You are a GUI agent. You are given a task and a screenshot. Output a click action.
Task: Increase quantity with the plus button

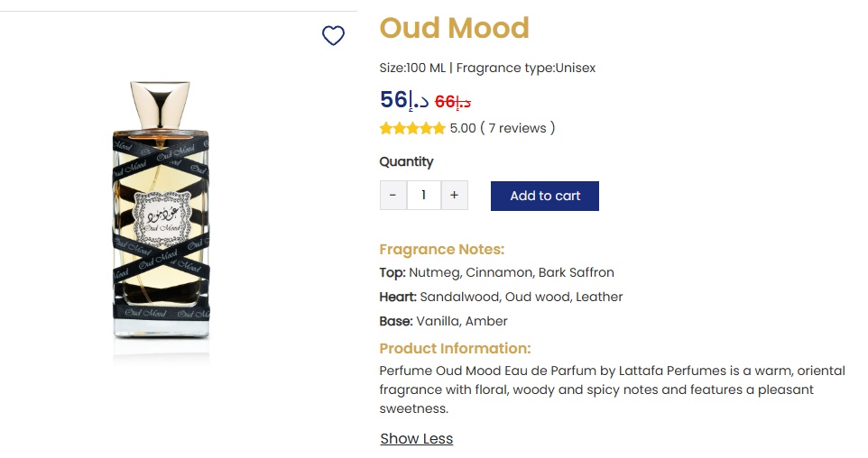tap(454, 196)
